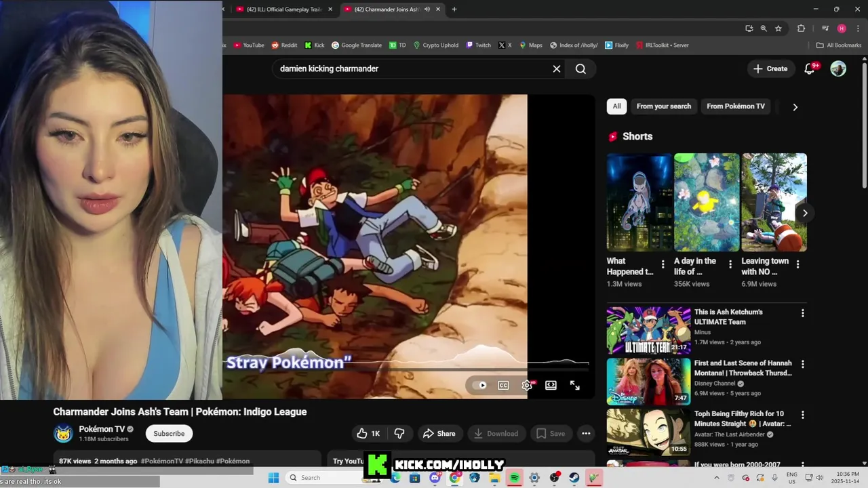
Task: Save the video to a playlist
Action: tap(550, 434)
